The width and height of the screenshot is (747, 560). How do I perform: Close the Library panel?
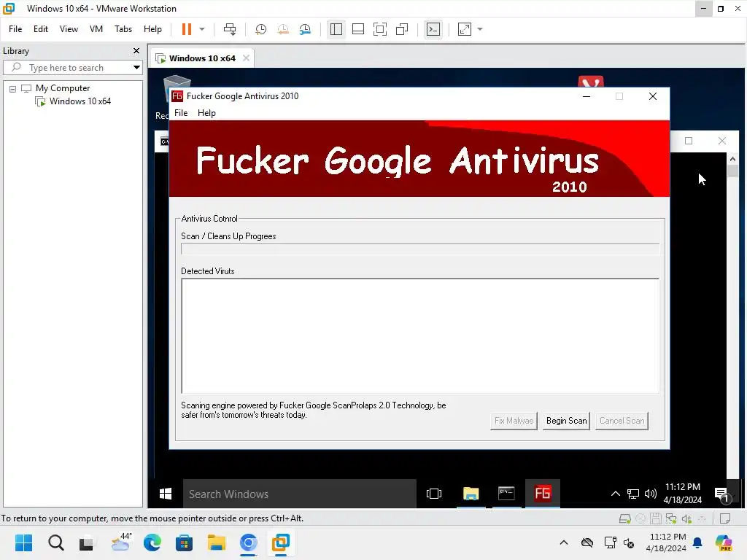[x=136, y=50]
